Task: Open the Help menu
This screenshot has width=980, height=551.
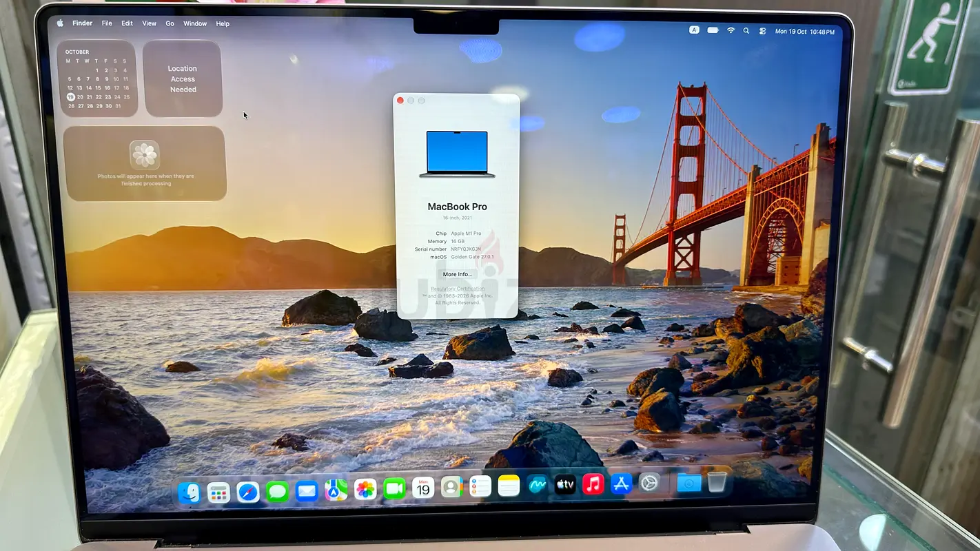Action: click(x=223, y=23)
